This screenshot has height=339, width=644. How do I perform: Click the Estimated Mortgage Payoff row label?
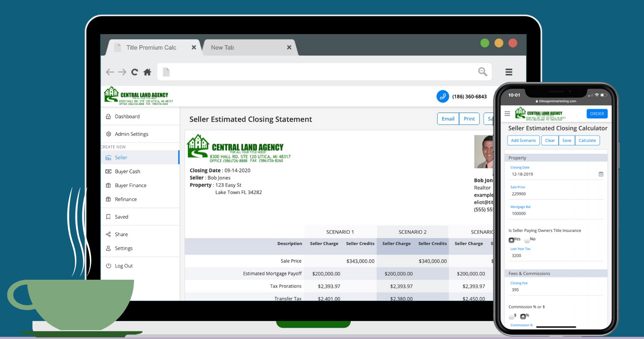[x=272, y=274]
